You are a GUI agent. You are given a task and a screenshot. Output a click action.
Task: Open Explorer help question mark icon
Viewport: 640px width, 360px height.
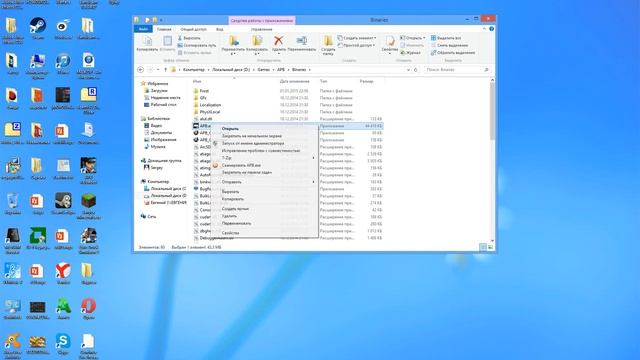point(491,29)
